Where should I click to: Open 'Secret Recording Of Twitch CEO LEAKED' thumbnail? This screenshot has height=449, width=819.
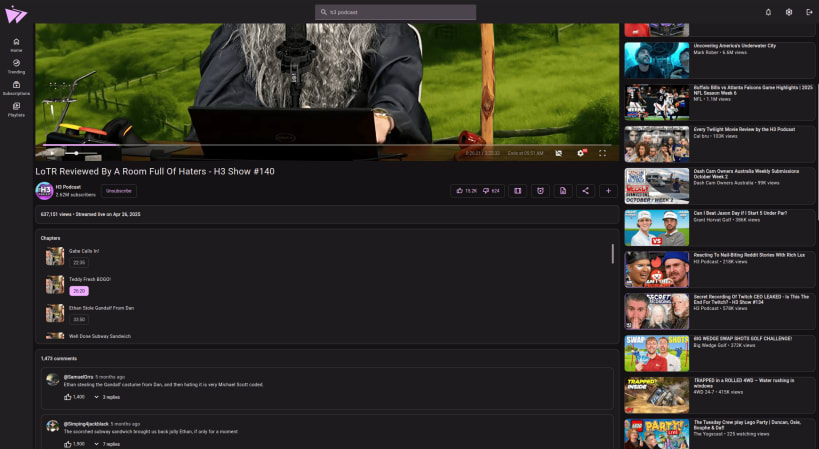657,311
